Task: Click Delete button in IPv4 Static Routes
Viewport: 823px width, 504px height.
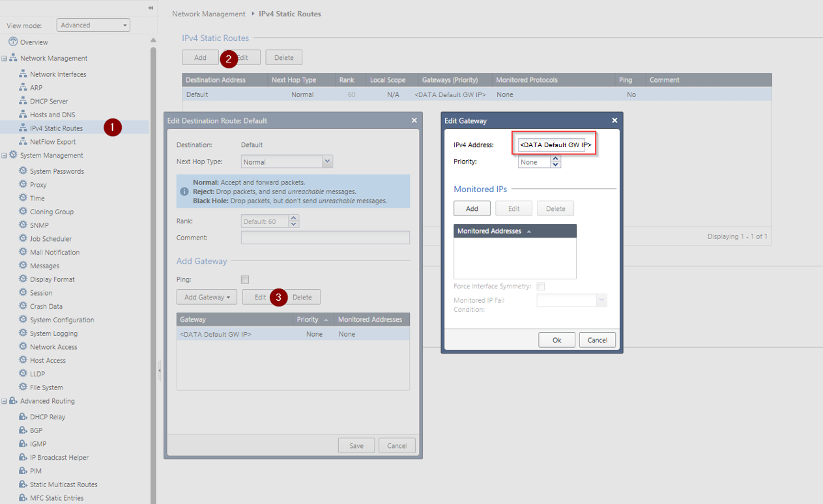Action: 283,58
